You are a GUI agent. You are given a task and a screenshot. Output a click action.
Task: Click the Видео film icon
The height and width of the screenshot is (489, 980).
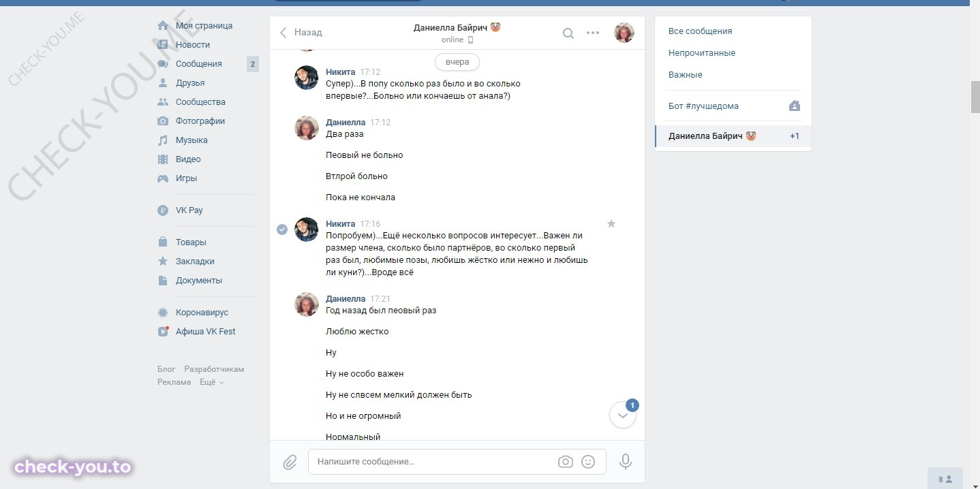[163, 159]
